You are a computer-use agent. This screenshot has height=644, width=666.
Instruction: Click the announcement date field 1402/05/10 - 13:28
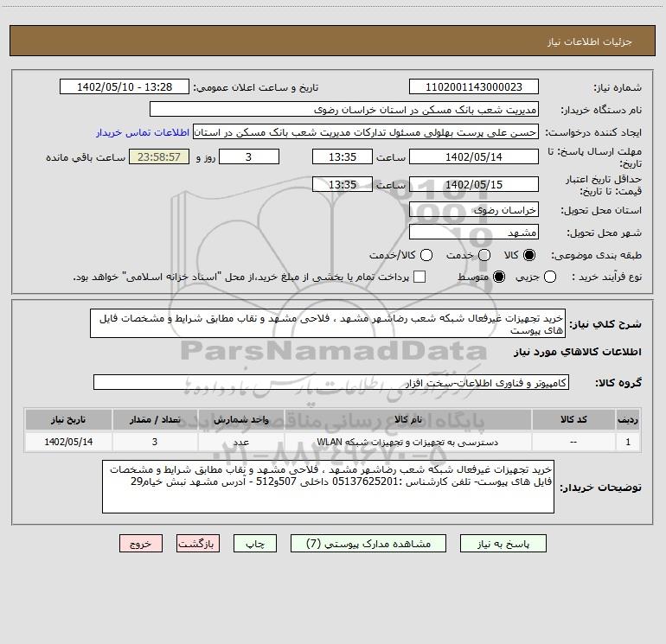pos(125,87)
